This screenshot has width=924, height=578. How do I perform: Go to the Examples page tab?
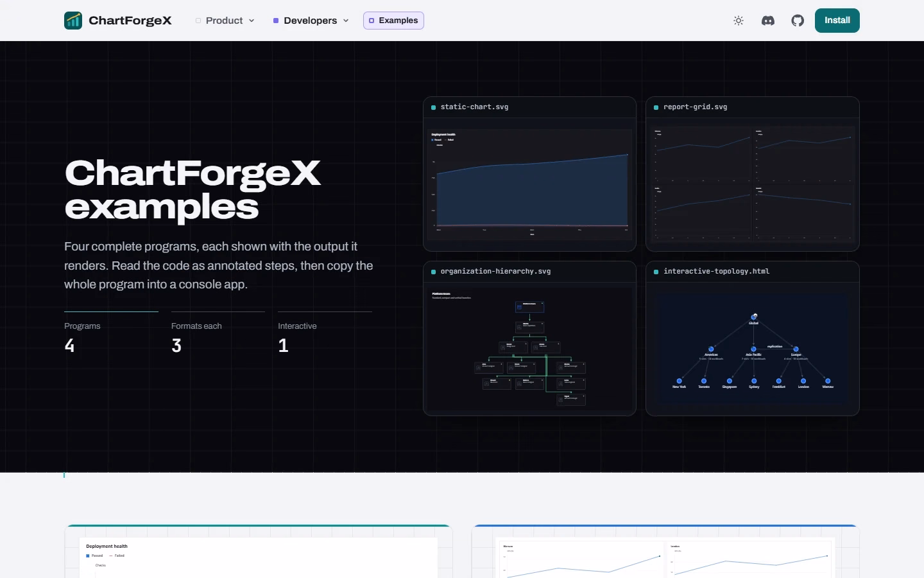point(393,21)
